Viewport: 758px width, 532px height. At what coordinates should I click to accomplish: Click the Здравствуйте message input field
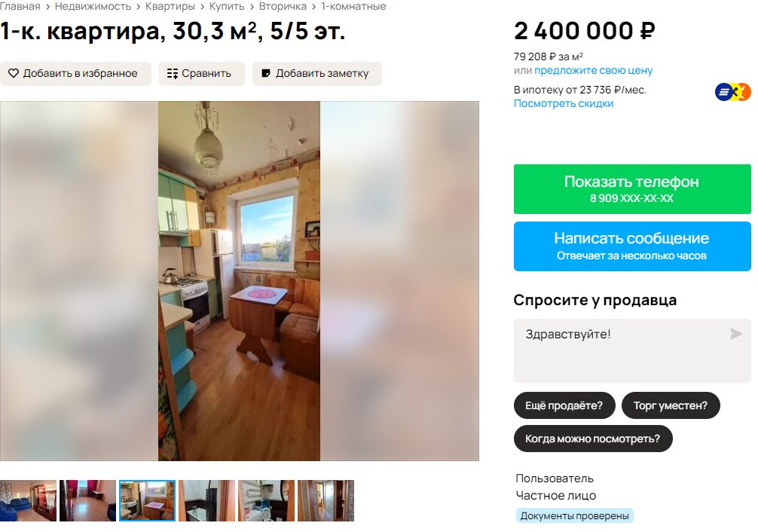coord(632,350)
